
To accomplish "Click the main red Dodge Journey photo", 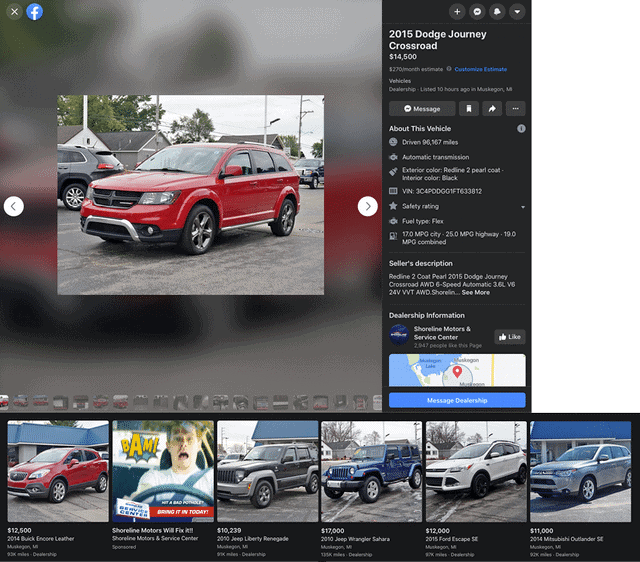I will (191, 195).
